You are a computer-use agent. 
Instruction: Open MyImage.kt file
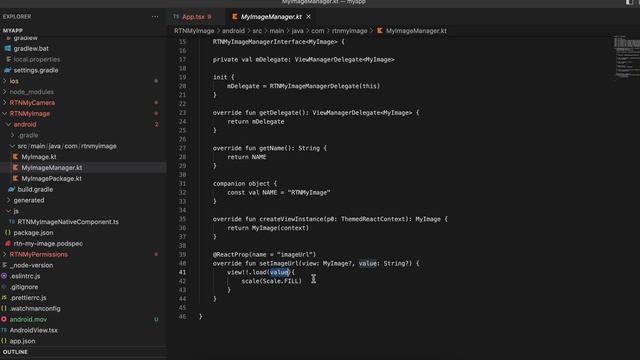[39, 157]
